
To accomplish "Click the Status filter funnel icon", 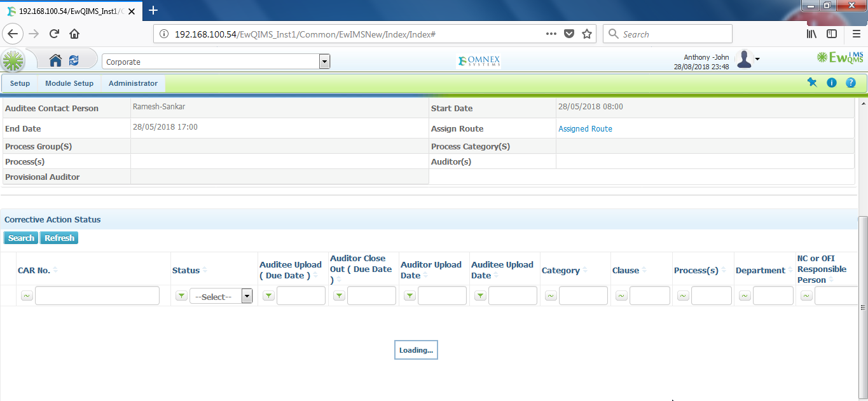I will click(x=181, y=296).
